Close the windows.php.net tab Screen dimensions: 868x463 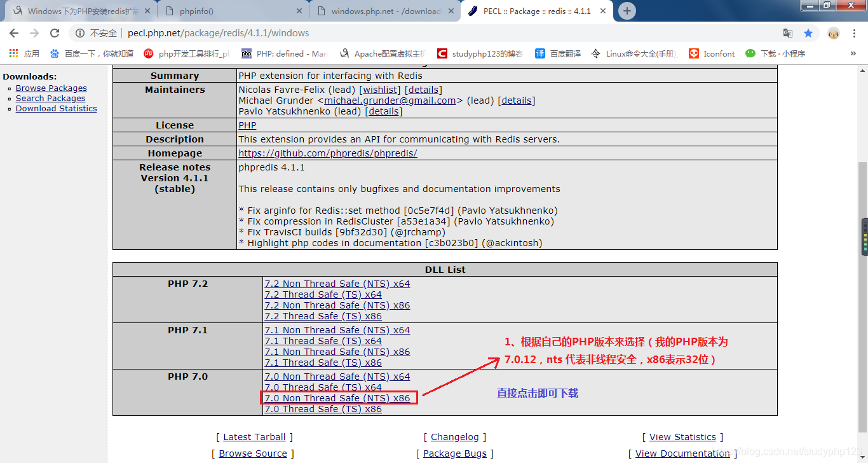pyautogui.click(x=451, y=11)
